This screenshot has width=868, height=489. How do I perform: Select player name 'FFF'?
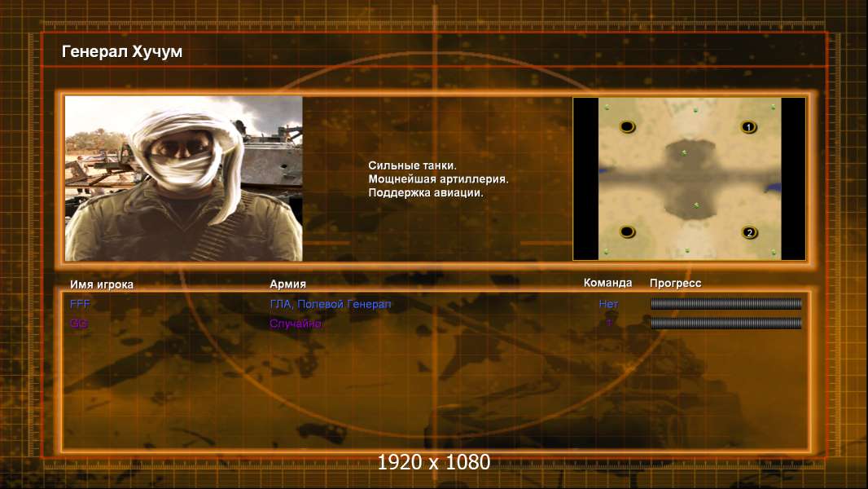click(80, 303)
